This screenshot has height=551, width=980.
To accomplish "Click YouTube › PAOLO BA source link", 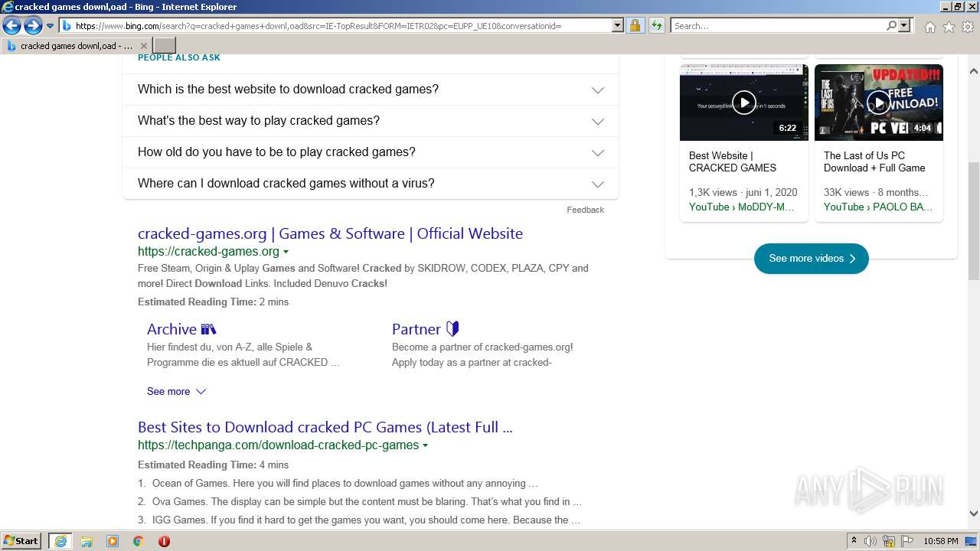I will click(878, 207).
